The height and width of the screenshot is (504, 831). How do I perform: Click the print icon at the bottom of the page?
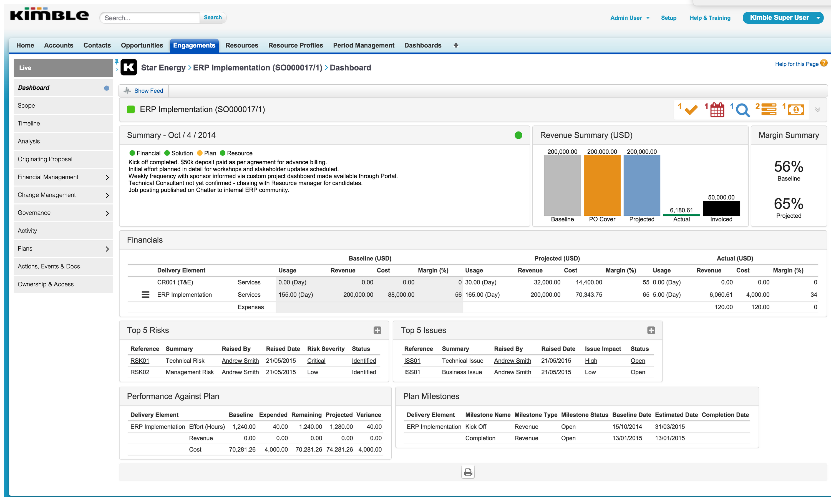click(x=468, y=472)
